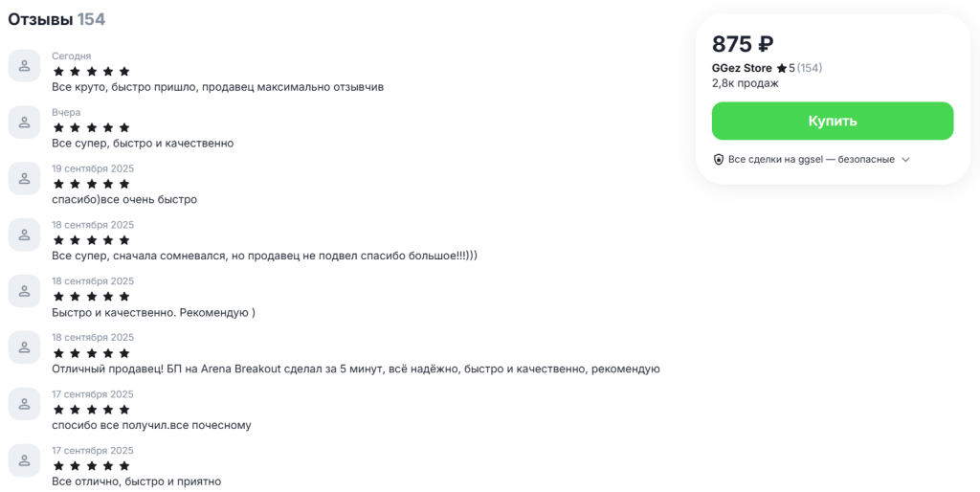Click the avatar next to the 19 сентября review

click(x=24, y=179)
